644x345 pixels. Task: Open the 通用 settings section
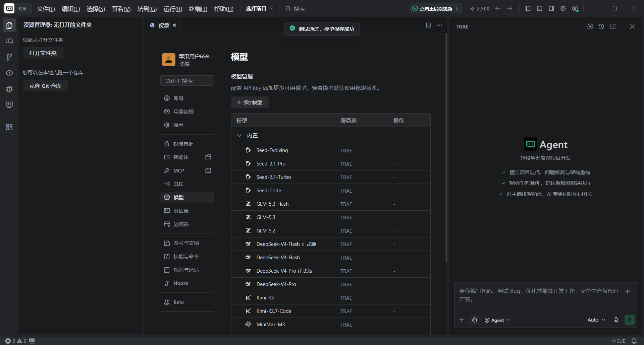(187, 125)
